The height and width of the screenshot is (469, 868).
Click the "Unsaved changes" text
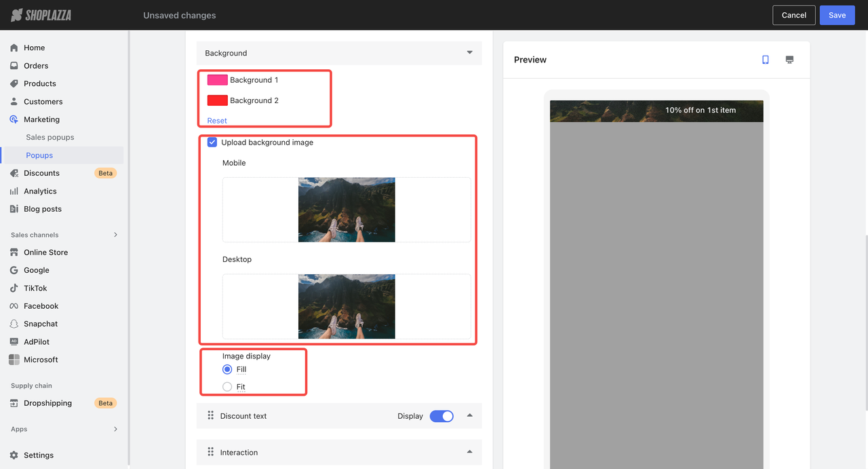[x=180, y=15]
